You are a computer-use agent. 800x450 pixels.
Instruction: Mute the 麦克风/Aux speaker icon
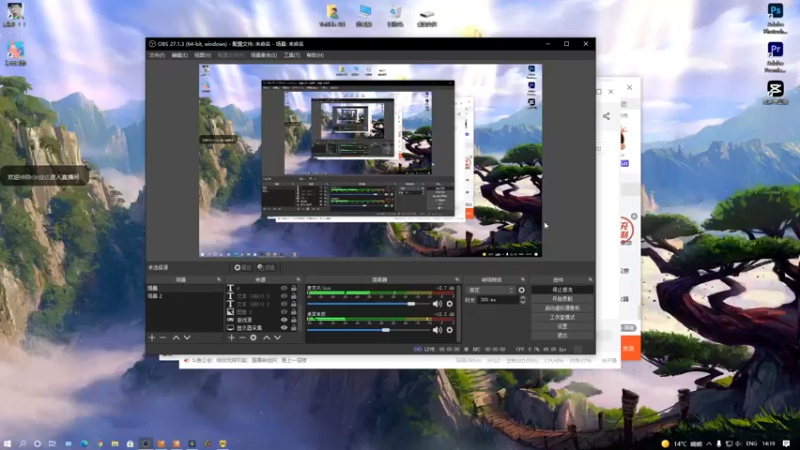(x=437, y=304)
